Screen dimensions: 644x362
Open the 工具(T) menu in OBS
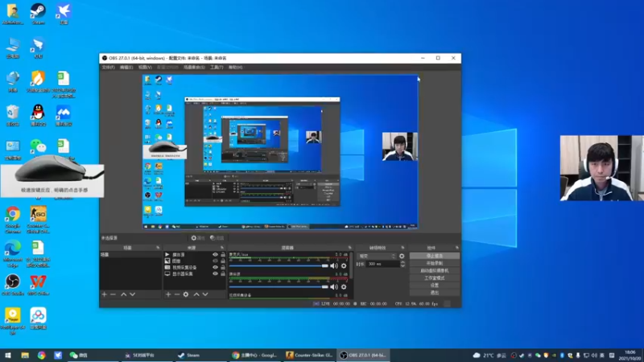(217, 68)
